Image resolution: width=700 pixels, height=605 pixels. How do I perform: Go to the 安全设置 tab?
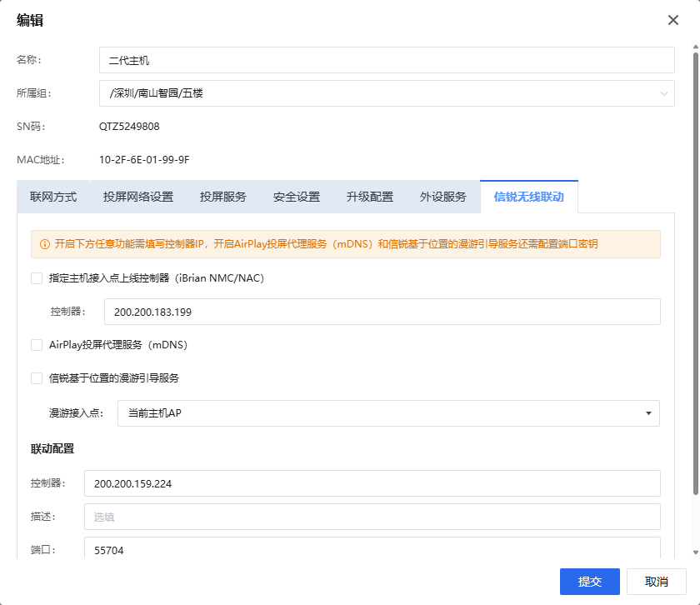297,197
